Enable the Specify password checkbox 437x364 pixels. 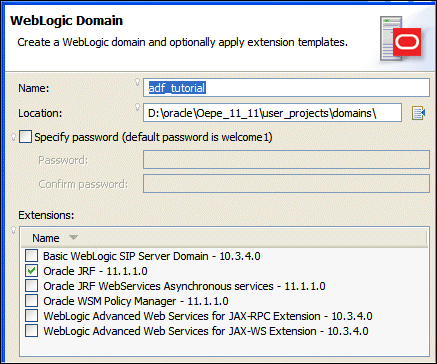[x=25, y=137]
